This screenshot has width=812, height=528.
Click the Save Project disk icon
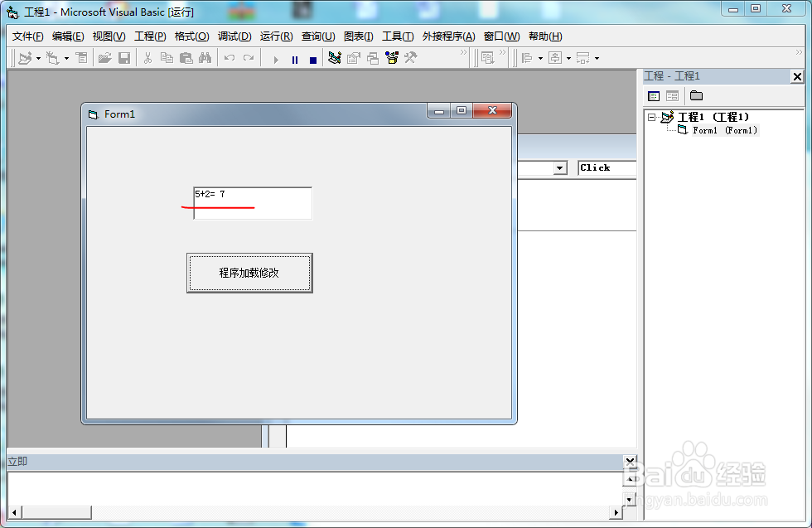(124, 58)
